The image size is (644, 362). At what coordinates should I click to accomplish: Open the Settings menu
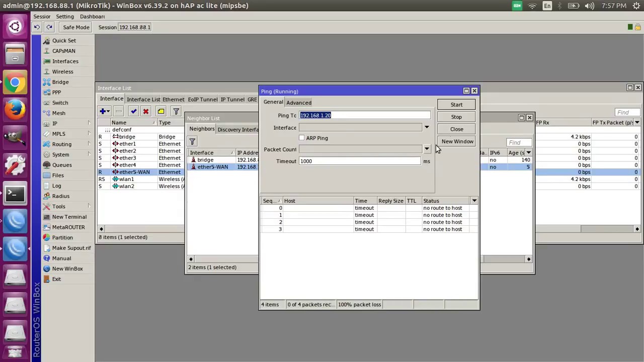coord(65,17)
